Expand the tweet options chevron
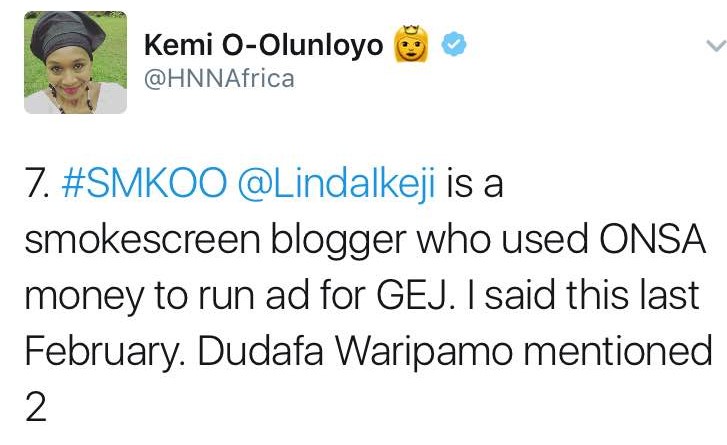727x445 pixels. point(715,45)
